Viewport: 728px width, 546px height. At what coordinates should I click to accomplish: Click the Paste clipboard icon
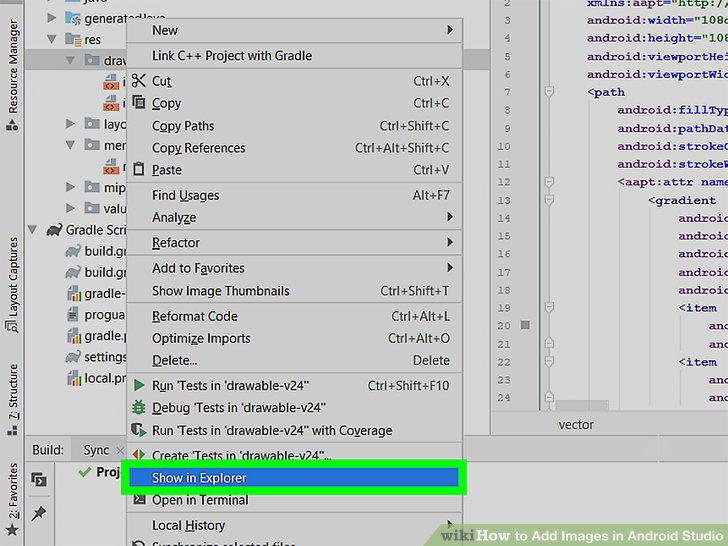pyautogui.click(x=138, y=169)
